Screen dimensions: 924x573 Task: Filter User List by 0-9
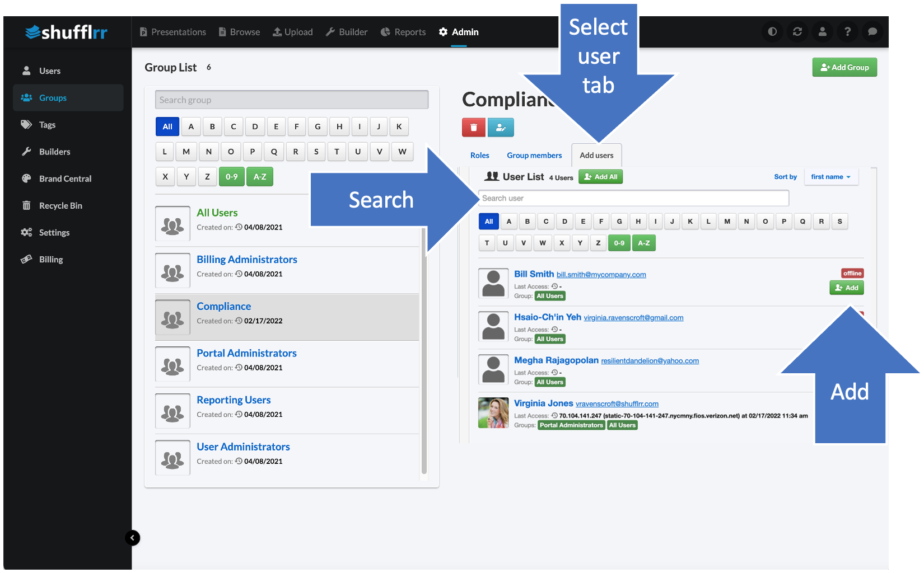click(619, 243)
